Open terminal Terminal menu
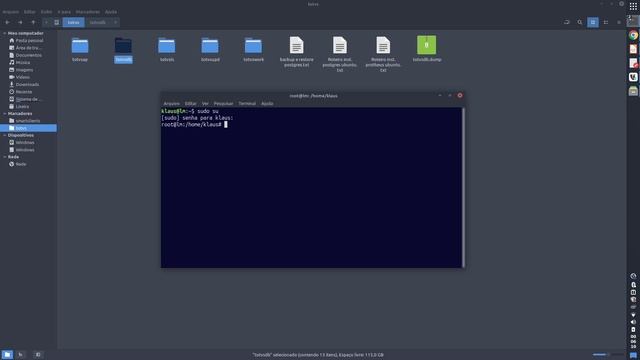Screen dimensions: 640x360 [247, 104]
